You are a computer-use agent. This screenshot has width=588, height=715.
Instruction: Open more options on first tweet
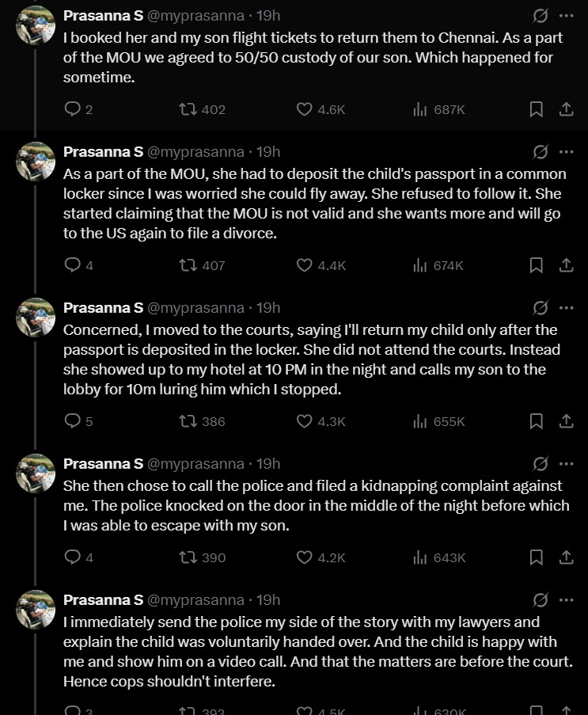coord(567,15)
